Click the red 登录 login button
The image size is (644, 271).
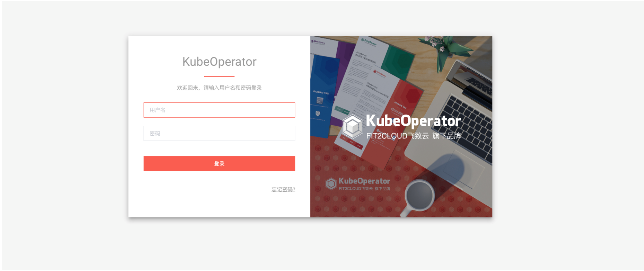219,164
